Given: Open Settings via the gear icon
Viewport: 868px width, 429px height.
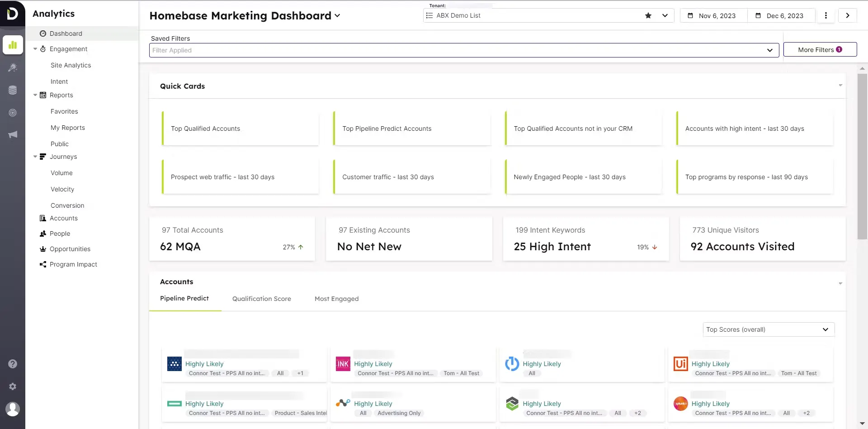Looking at the screenshot, I should [x=13, y=386].
